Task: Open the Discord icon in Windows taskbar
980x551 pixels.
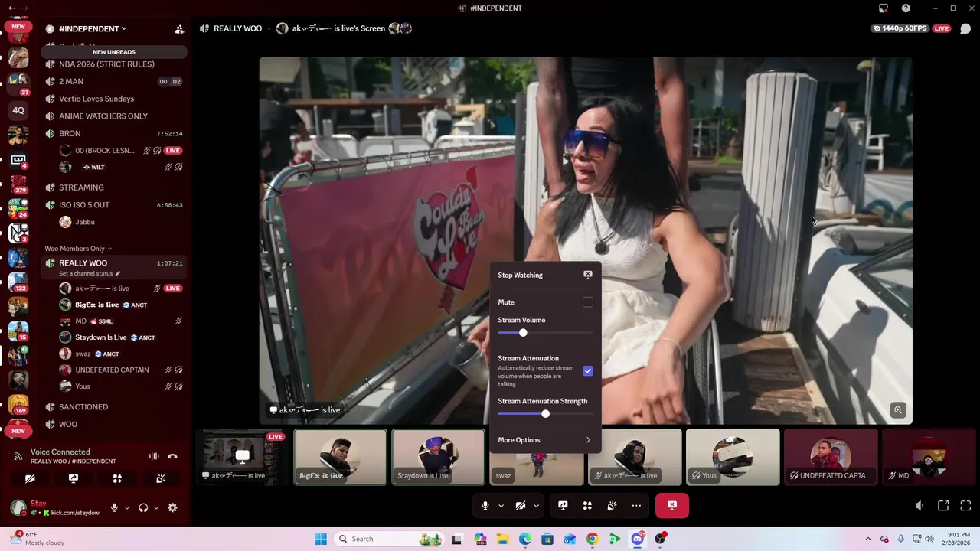Action: 637,539
